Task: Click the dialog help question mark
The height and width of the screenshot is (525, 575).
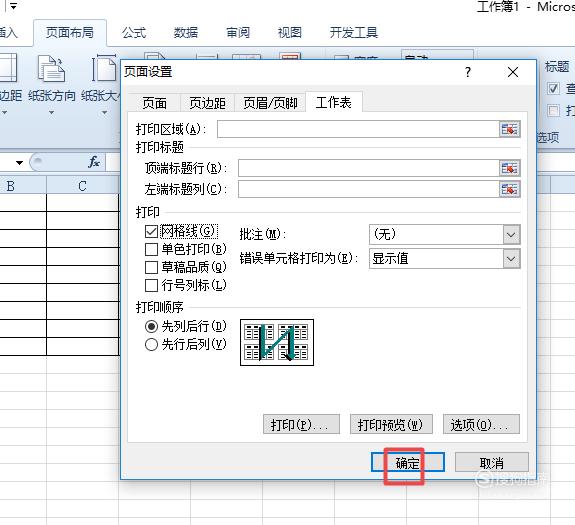Action: point(468,72)
